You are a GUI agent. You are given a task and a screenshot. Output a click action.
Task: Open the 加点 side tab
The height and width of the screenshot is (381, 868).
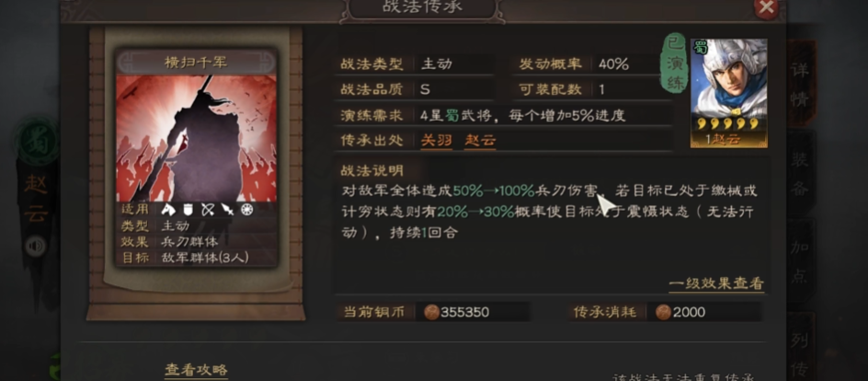tap(800, 260)
